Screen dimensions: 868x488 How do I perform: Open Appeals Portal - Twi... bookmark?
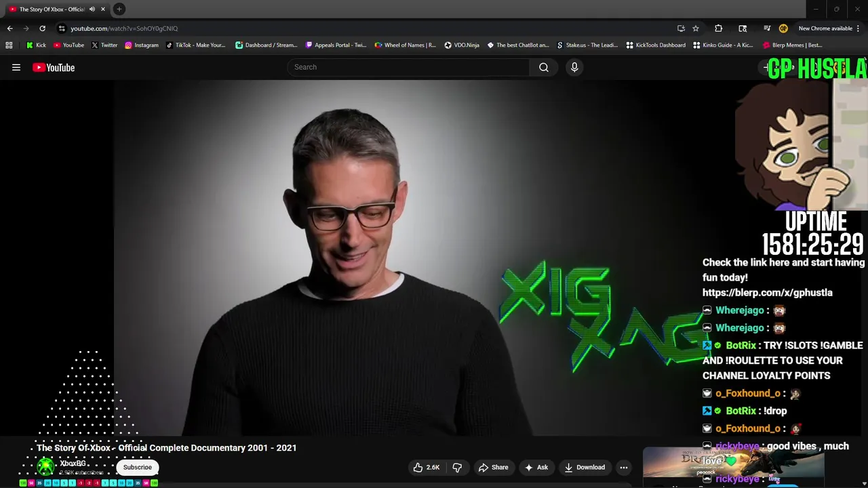[x=336, y=45]
